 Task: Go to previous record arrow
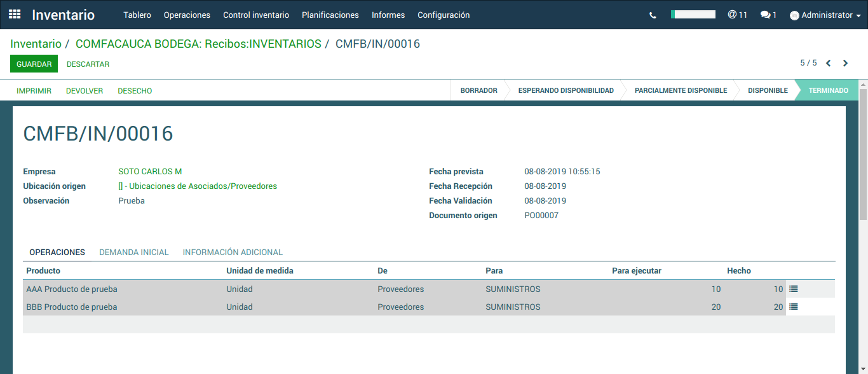click(x=829, y=63)
